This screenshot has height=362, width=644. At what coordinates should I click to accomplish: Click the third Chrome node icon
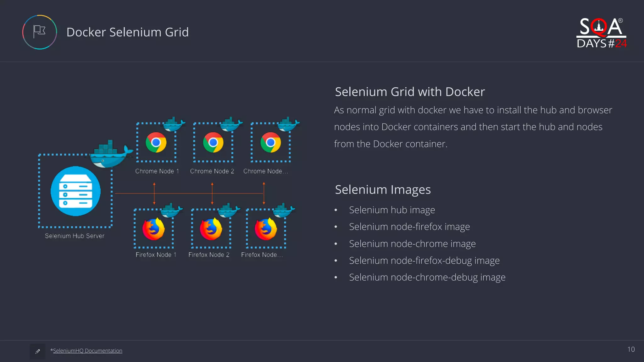[x=270, y=142]
